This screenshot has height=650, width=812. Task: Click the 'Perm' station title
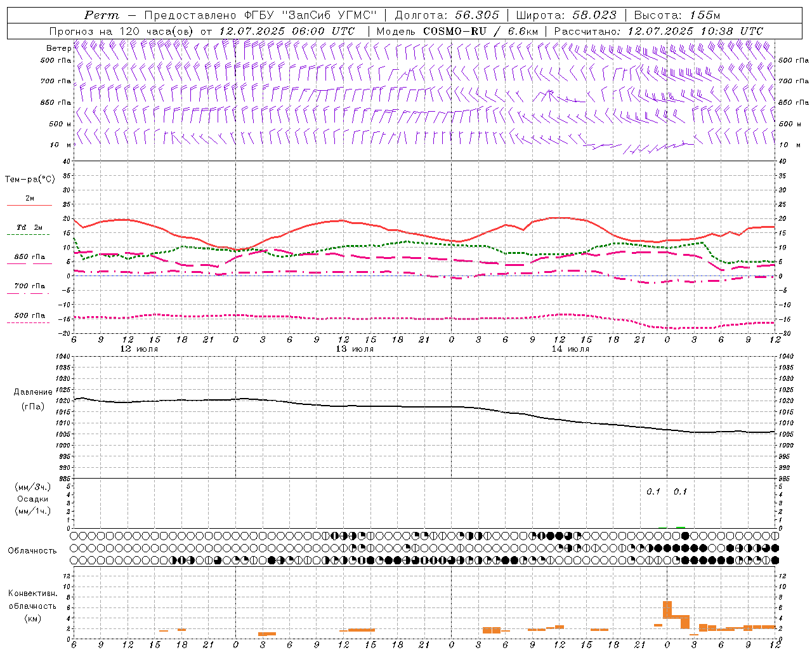101,15
